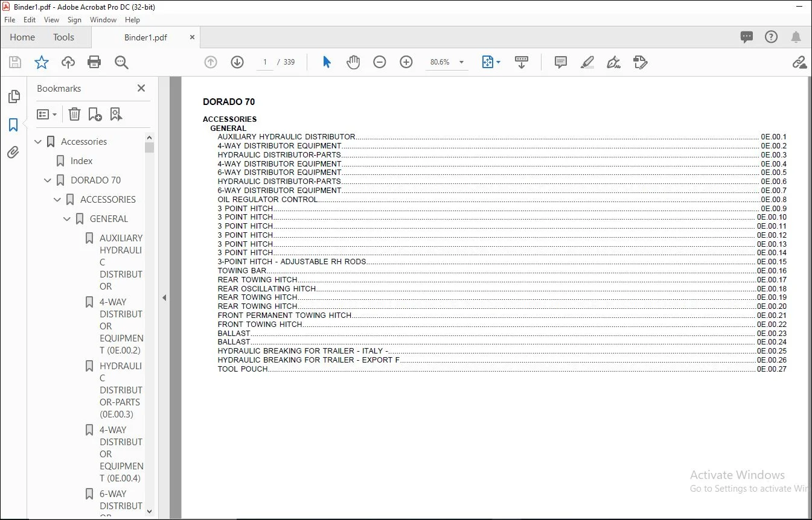Delete the selected bookmark with trash icon
The width and height of the screenshot is (812, 520).
coord(74,114)
